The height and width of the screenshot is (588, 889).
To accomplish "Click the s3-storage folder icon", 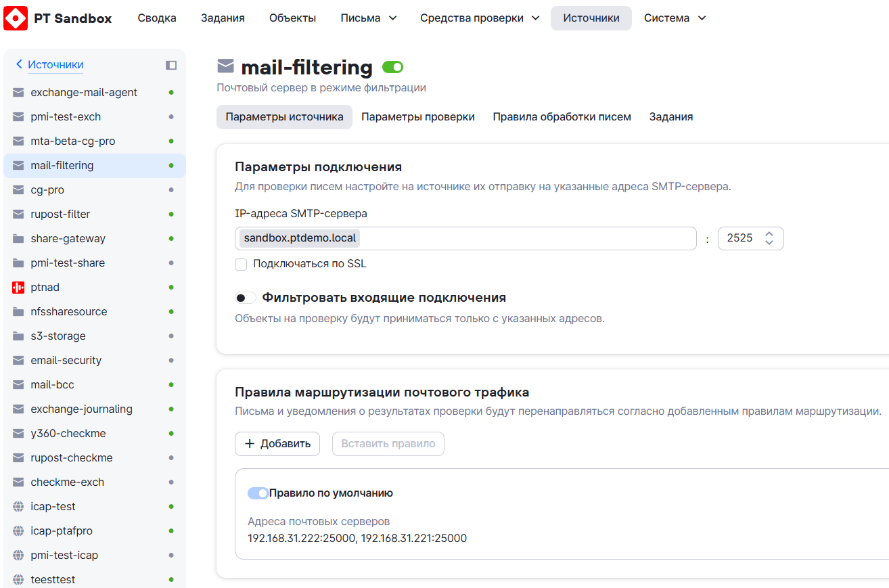I will coord(18,336).
